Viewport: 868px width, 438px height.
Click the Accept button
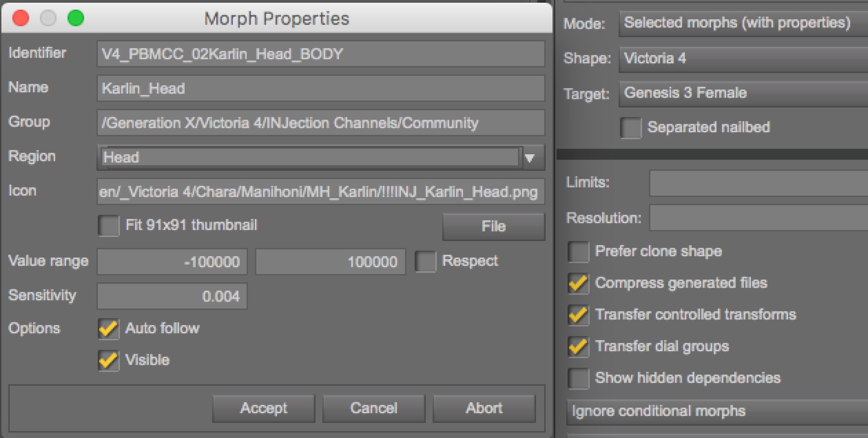tap(263, 409)
